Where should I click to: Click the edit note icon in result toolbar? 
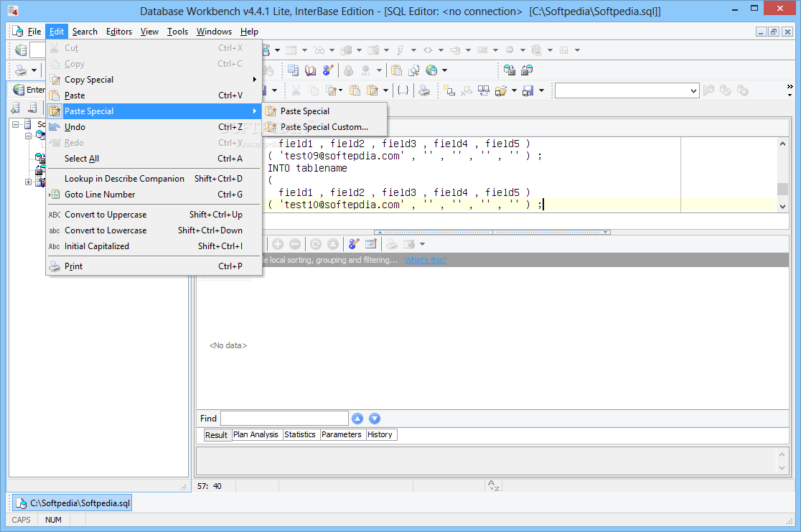371,244
